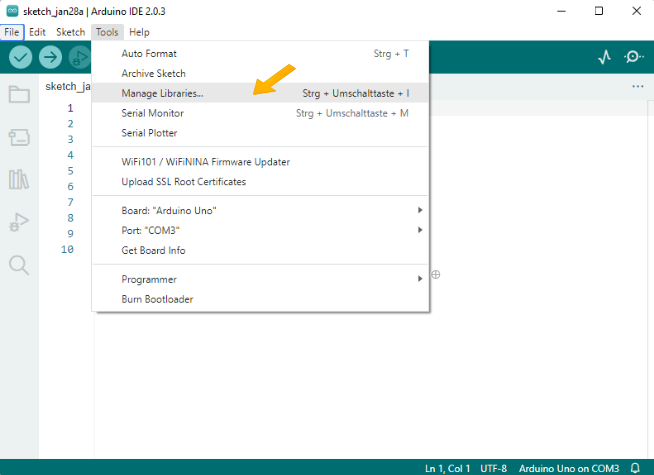Click line number 10 in gutter

click(x=68, y=249)
